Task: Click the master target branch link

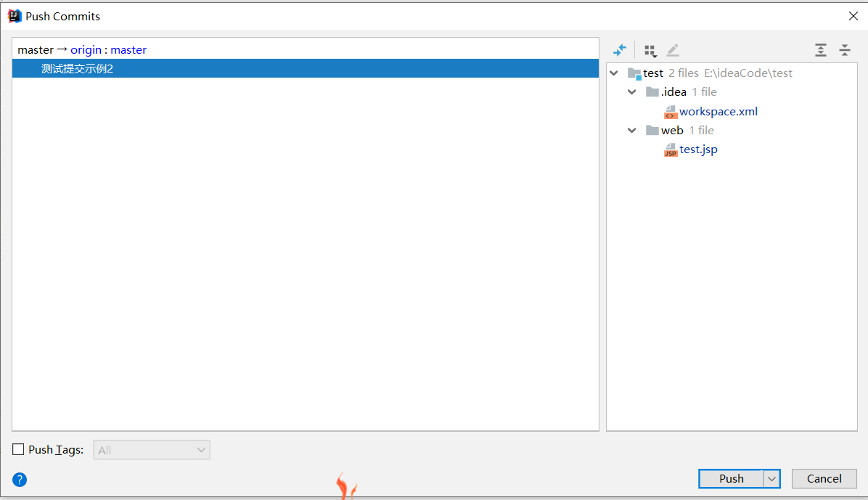Action: click(128, 50)
